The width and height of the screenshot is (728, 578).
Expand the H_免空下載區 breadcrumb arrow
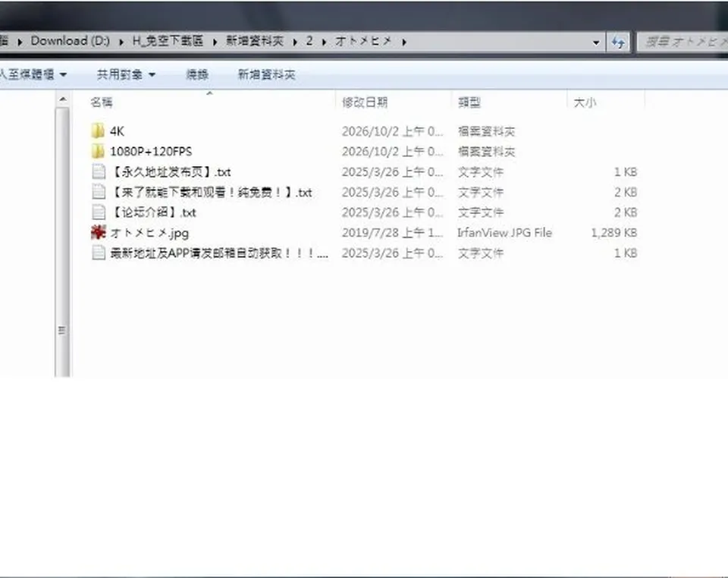click(215, 42)
